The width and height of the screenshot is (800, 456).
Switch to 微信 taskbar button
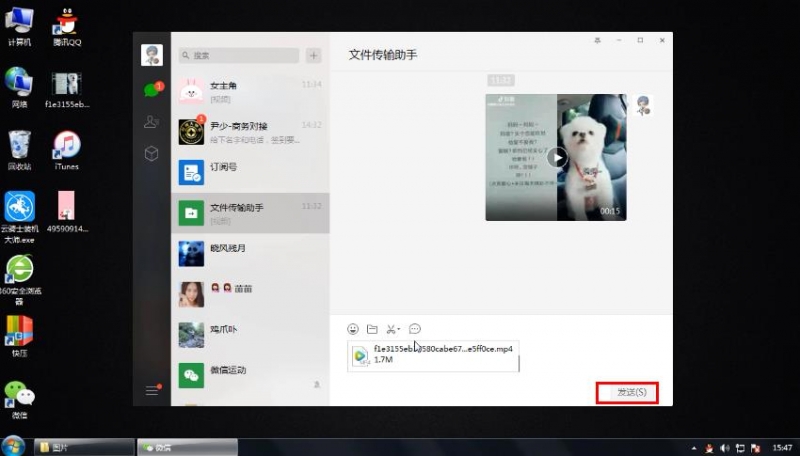[x=187, y=447]
